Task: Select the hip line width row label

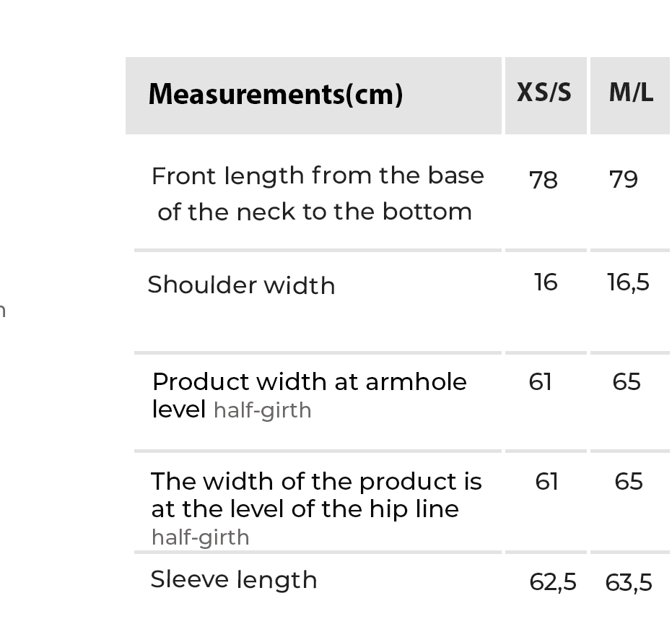Action: (316, 495)
